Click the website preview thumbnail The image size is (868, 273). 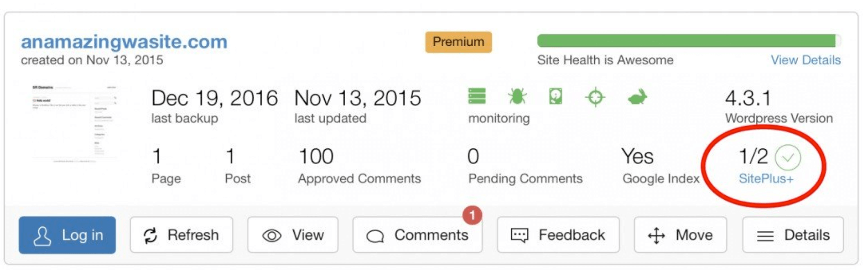coord(74,124)
